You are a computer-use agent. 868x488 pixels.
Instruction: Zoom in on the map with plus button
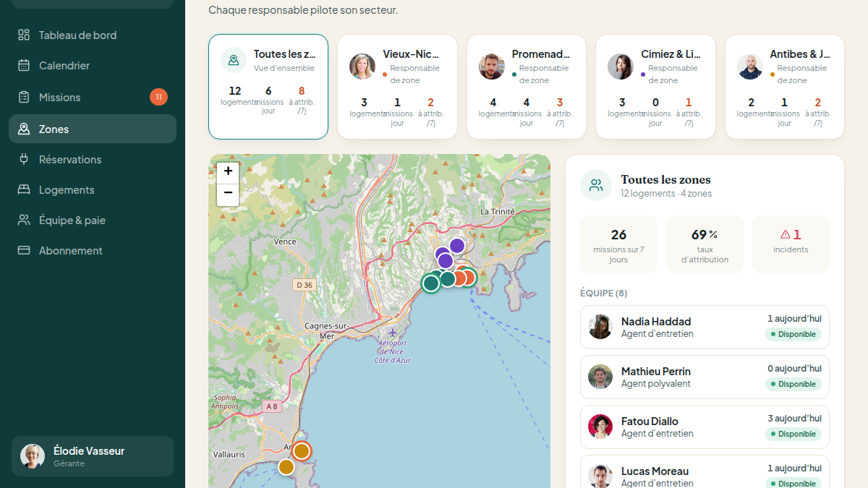tap(228, 171)
